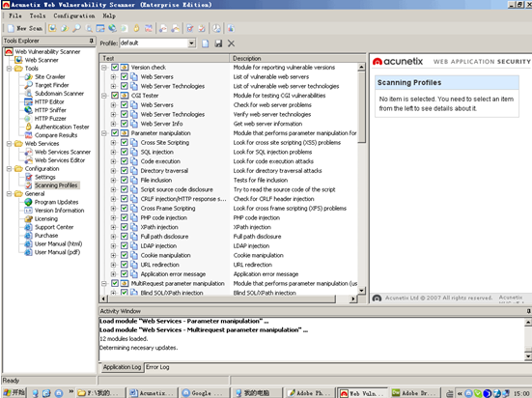Collapse the General folder
The image size is (532, 398).
point(9,193)
